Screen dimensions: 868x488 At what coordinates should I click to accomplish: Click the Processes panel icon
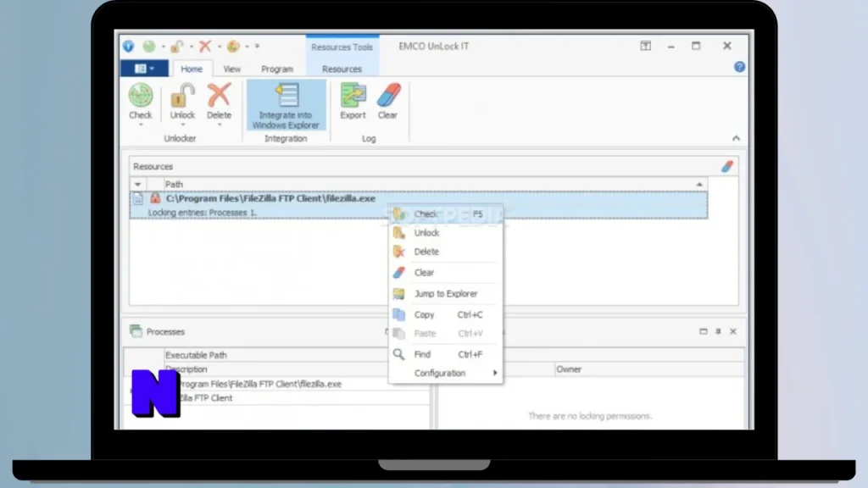tap(136, 331)
